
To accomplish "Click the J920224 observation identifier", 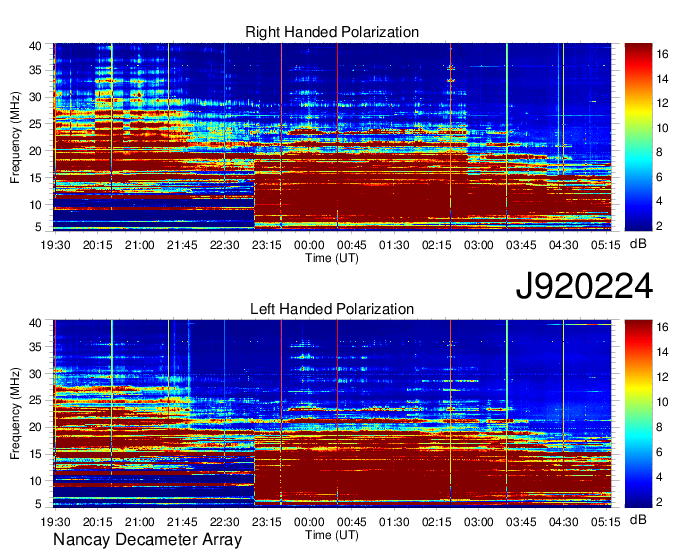I will pos(584,286).
